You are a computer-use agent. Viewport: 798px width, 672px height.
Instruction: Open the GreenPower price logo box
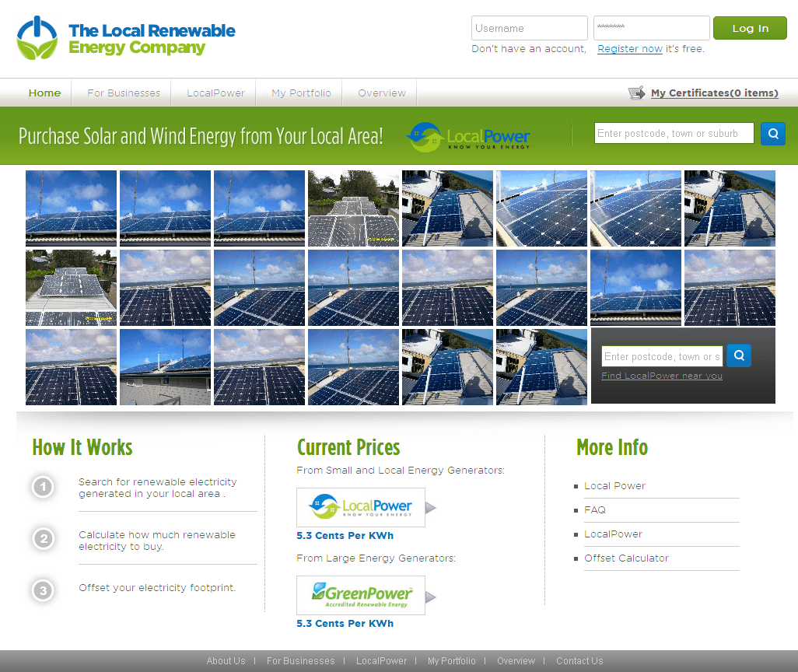[361, 595]
